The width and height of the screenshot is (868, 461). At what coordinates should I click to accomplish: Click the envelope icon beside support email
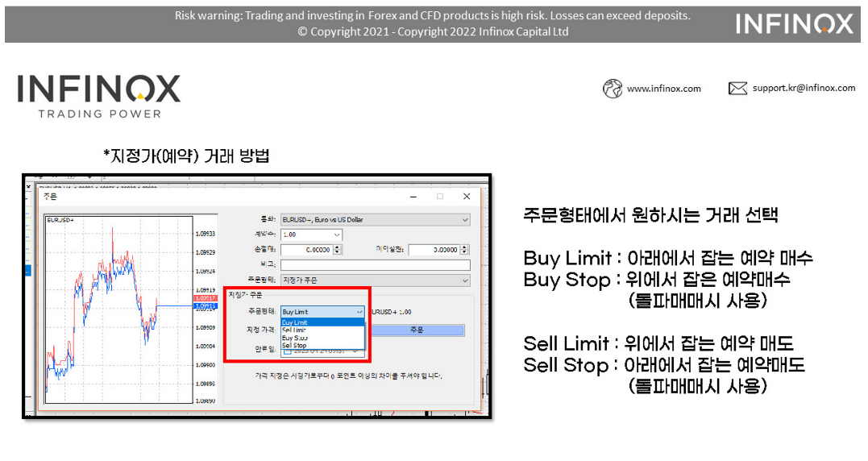pyautogui.click(x=737, y=88)
